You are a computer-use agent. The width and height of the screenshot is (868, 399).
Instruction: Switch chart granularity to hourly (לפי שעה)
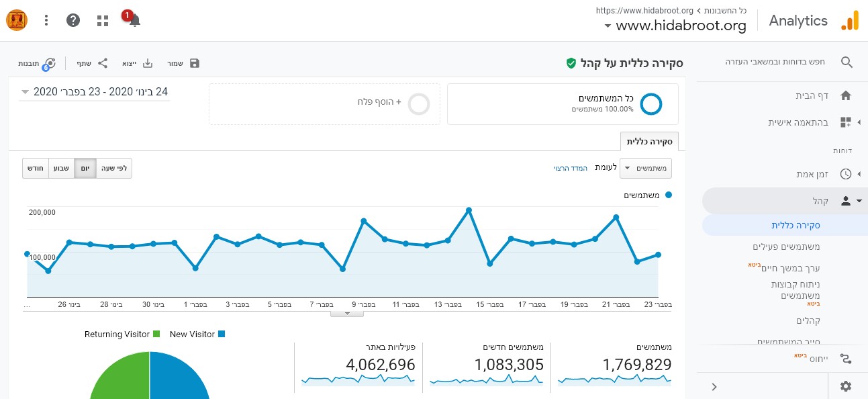(x=113, y=169)
